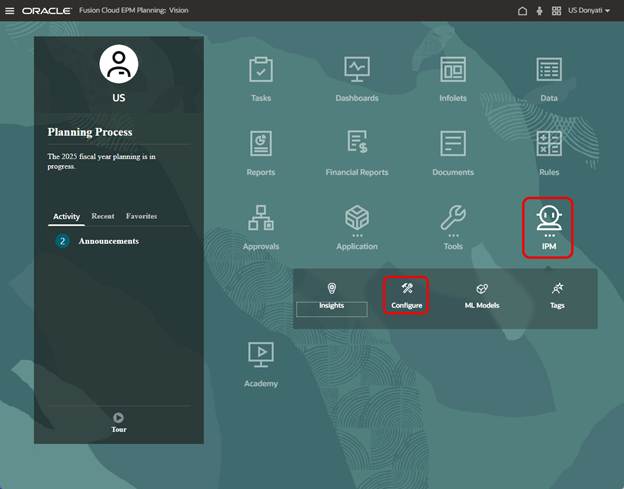Open ML Models under IPM
This screenshot has width=624, height=489.
[482, 294]
